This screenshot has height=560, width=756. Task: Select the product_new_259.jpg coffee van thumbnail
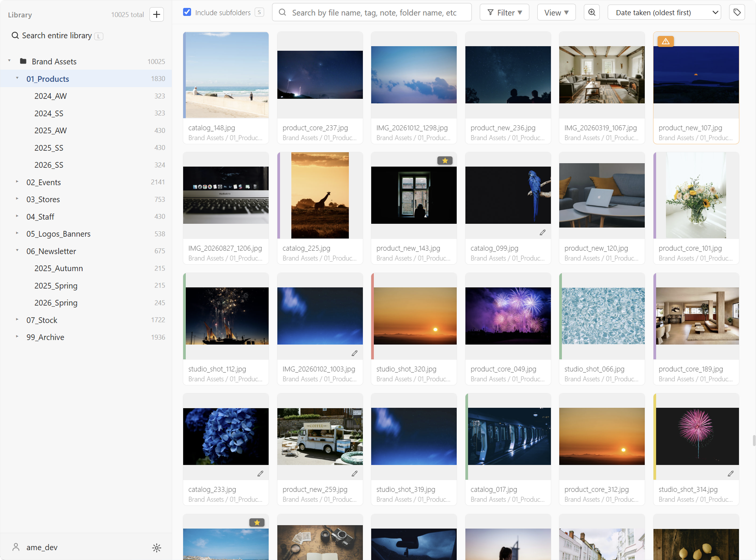pyautogui.click(x=320, y=436)
